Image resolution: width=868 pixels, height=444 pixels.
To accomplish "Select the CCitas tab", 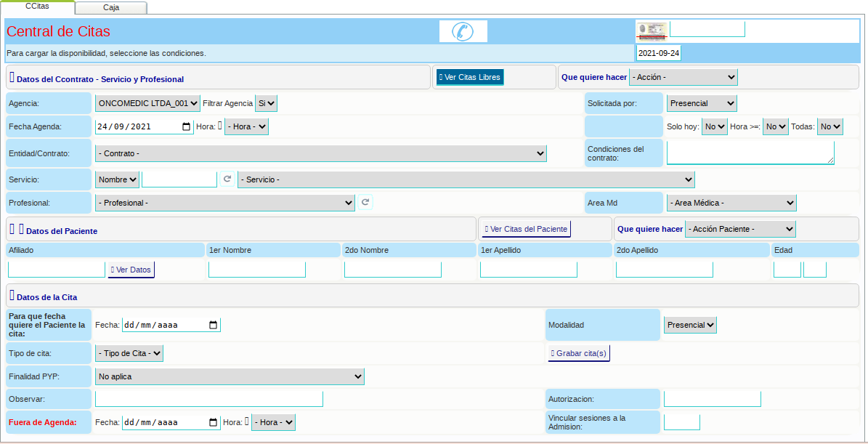I will pos(37,7).
